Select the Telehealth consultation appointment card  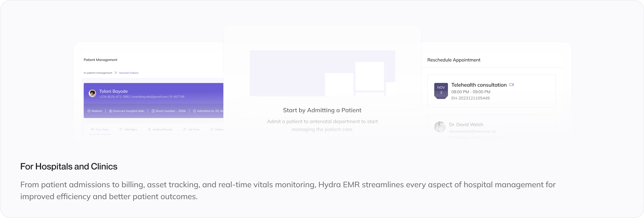[x=491, y=91]
